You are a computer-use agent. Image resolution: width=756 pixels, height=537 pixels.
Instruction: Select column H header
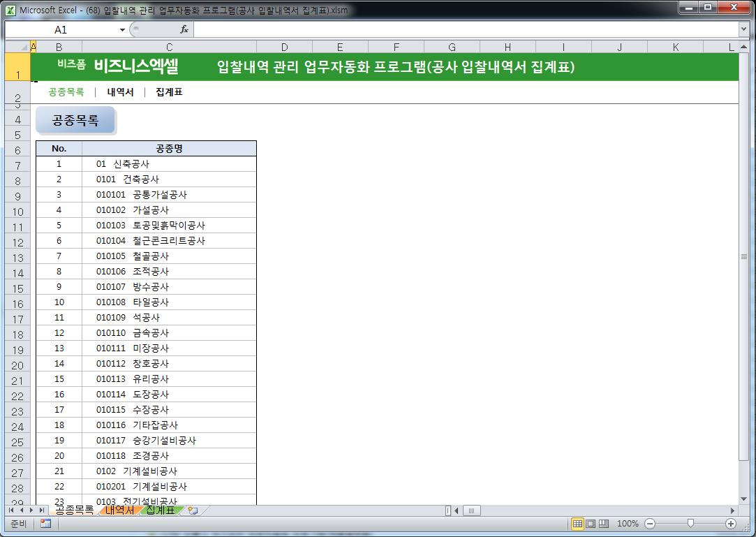(x=507, y=47)
